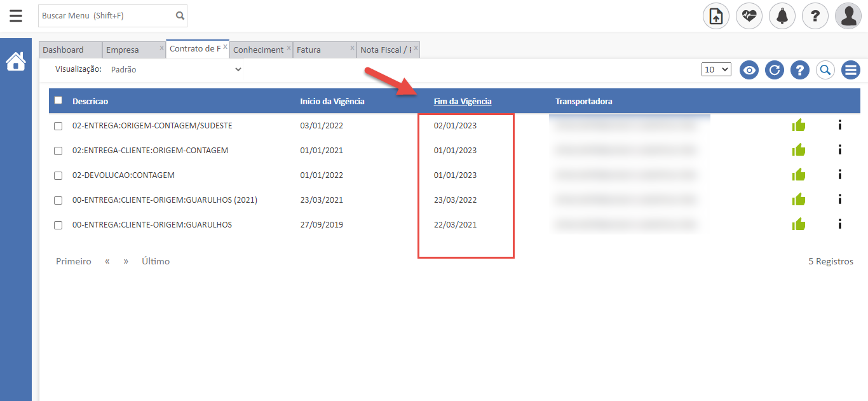Open the list options menu icon
The width and height of the screenshot is (868, 401).
pos(850,70)
